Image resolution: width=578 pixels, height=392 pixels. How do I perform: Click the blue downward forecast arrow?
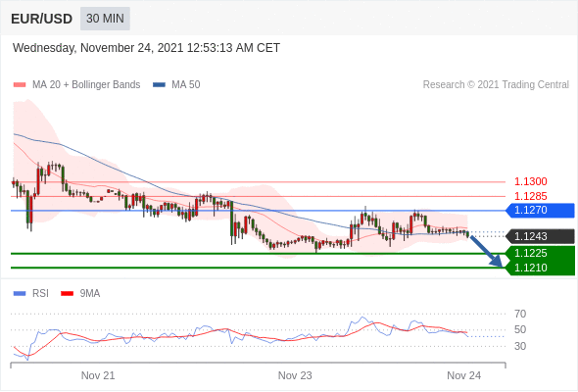pos(486,251)
